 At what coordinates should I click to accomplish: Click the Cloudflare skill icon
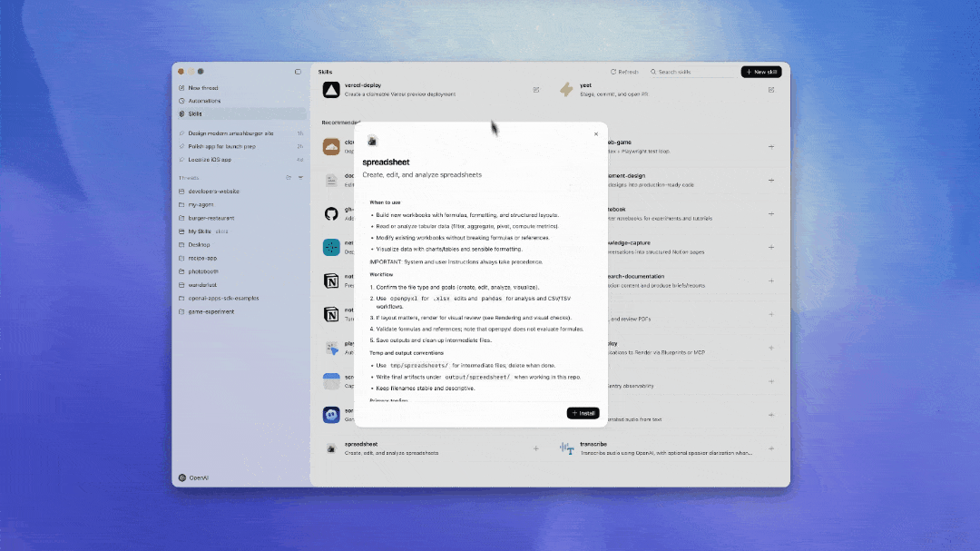coord(331,147)
